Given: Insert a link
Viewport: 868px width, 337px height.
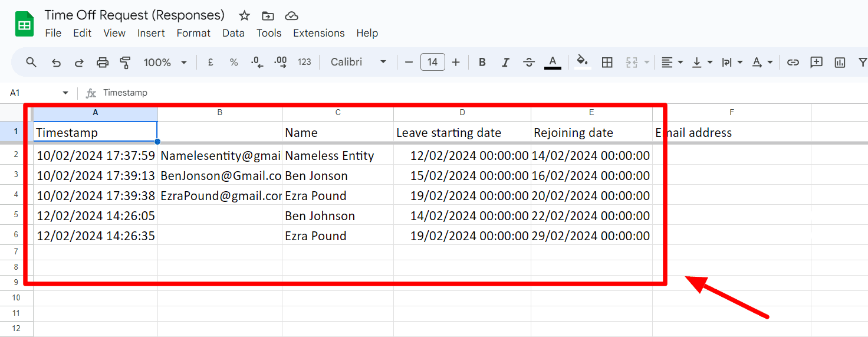Looking at the screenshot, I should [793, 62].
